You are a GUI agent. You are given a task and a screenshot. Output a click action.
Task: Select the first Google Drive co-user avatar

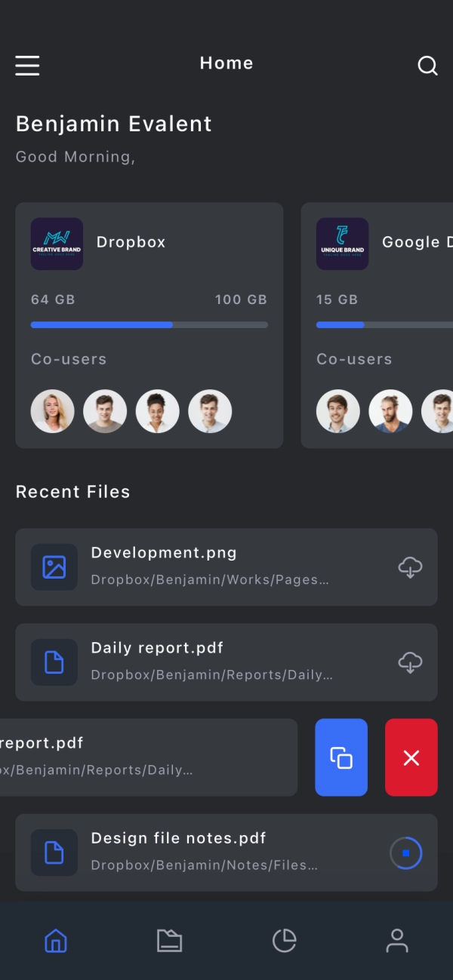338,411
